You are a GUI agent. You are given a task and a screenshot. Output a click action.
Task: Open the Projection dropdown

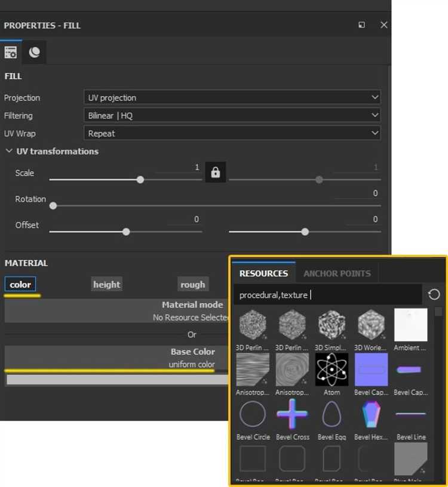(x=232, y=97)
